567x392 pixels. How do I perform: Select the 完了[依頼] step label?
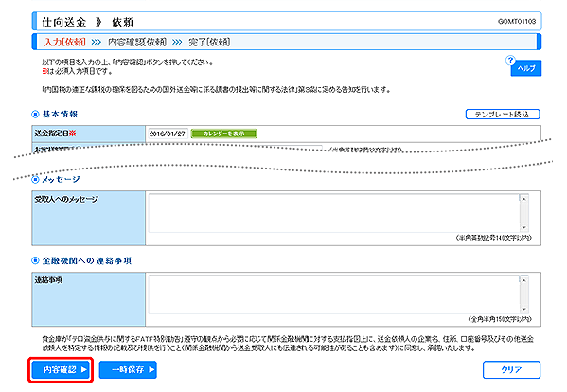[x=209, y=42]
